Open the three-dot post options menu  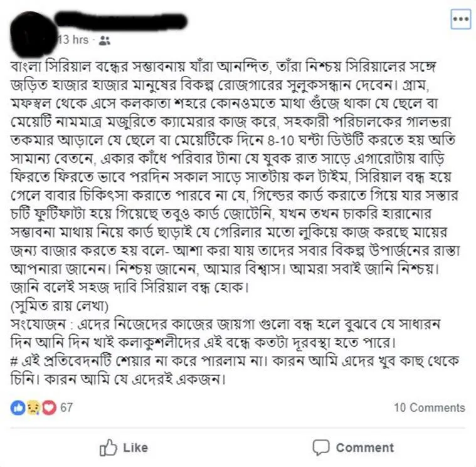tap(460, 19)
